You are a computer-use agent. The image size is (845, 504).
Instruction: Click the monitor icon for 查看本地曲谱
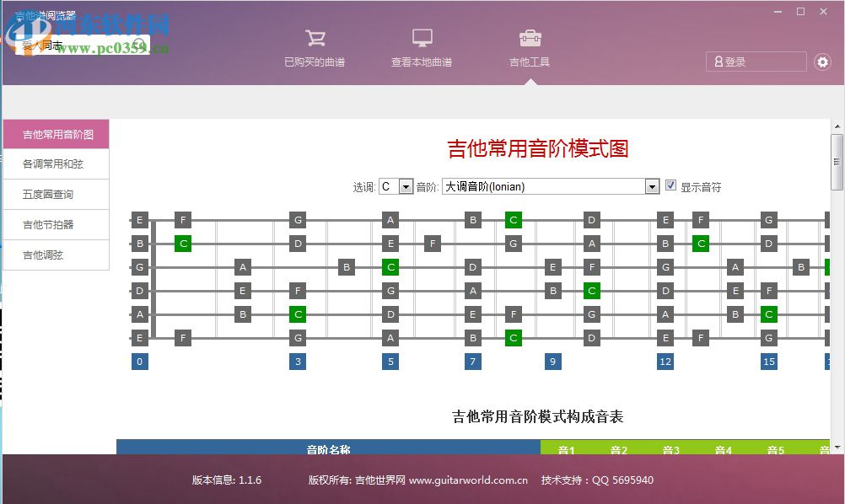click(422, 38)
